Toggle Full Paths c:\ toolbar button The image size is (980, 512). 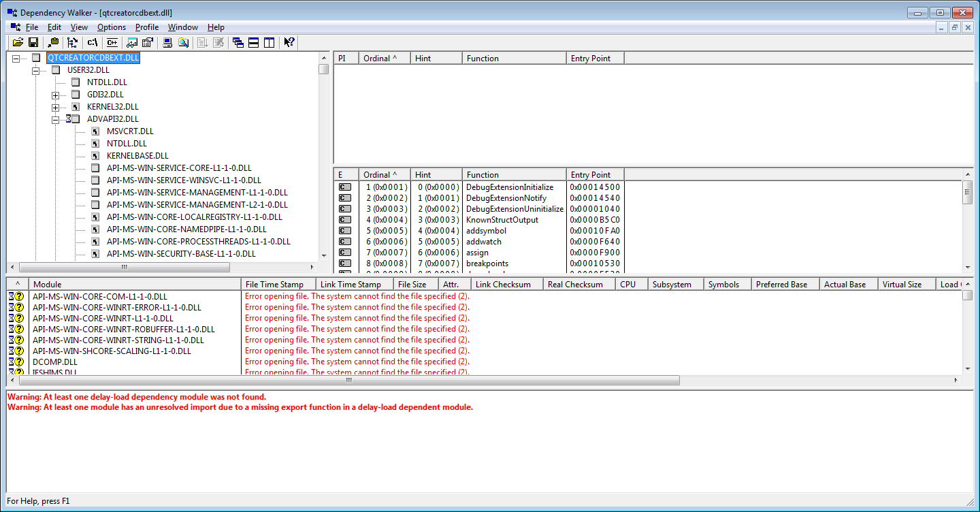[93, 42]
